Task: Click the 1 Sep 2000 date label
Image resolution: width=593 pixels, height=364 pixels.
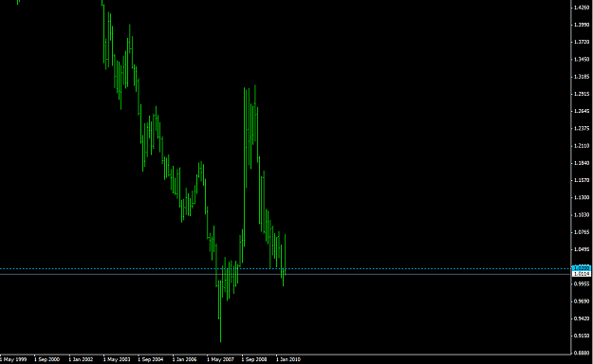Action: [46, 359]
